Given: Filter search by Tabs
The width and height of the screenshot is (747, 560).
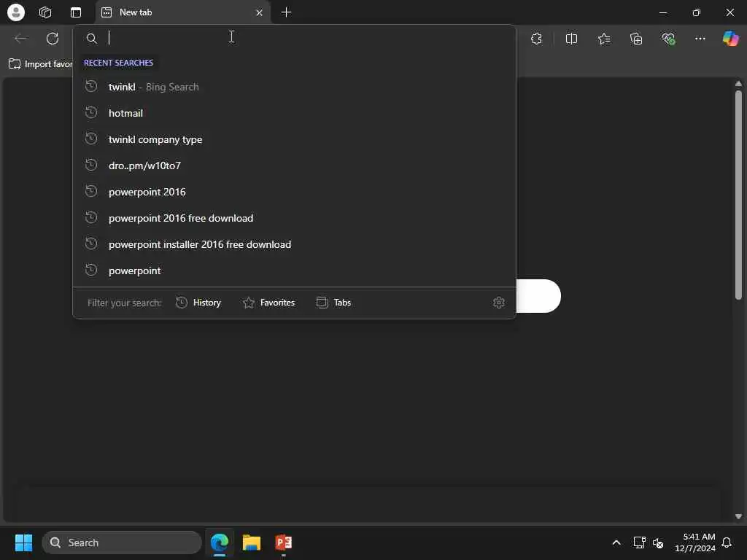Looking at the screenshot, I should [333, 303].
